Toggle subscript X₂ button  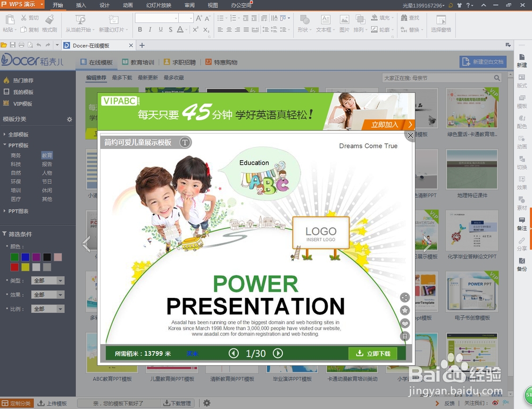click(206, 30)
